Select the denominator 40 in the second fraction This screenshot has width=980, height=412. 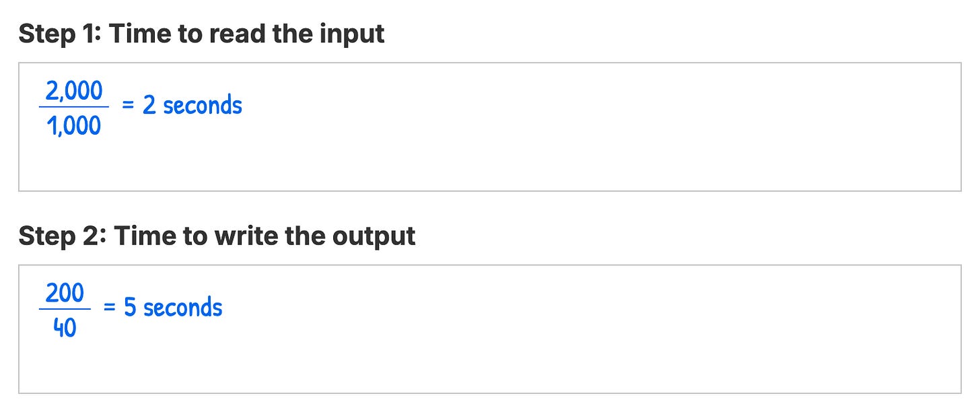(65, 328)
